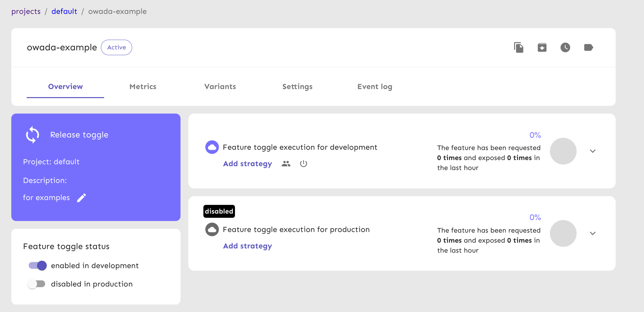Click the development environment cloud icon
Viewport: 644px width, 312px height.
click(x=212, y=147)
